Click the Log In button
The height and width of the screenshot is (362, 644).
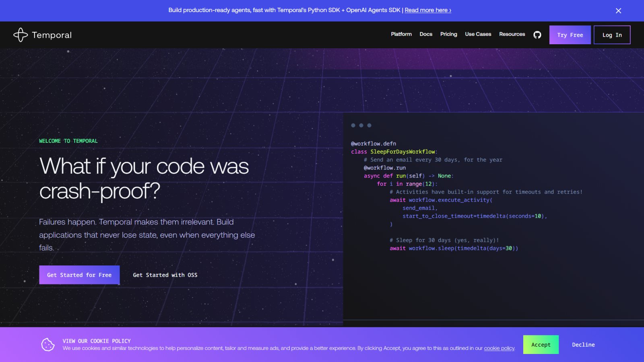pos(612,35)
